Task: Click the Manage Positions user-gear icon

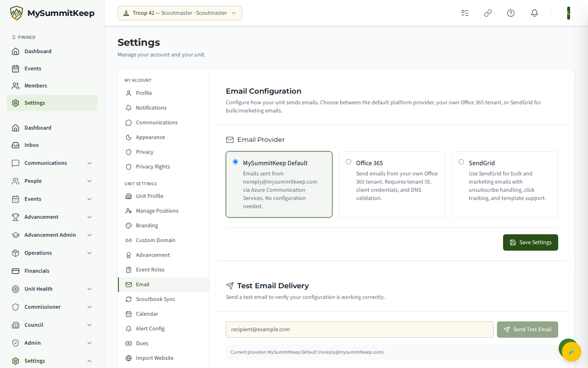Action: 129,211
